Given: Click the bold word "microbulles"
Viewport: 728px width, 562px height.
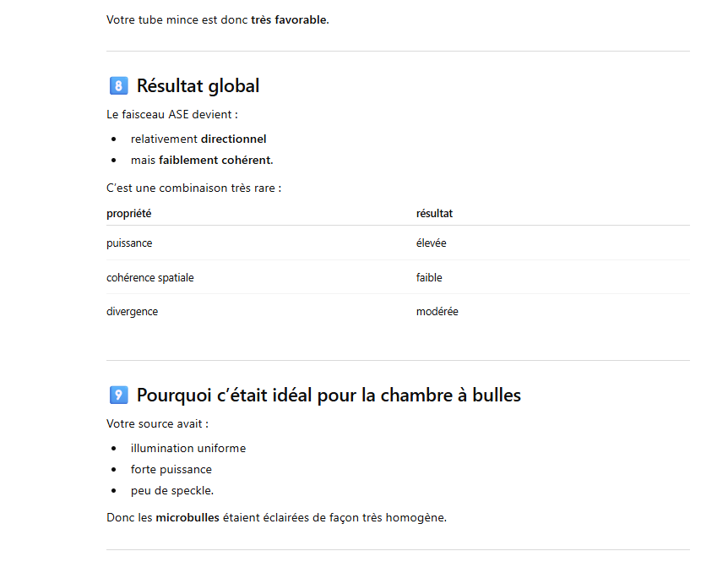Looking at the screenshot, I should click(x=187, y=517).
